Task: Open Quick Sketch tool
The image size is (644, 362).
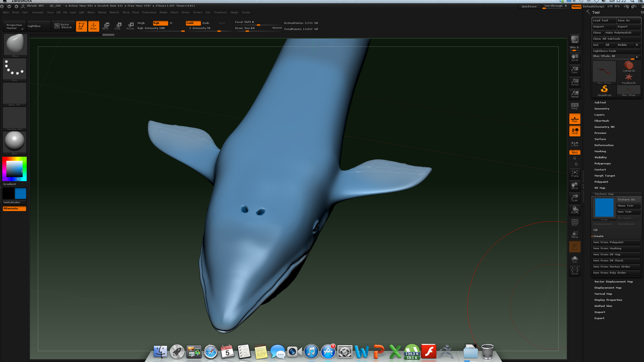Action: (x=63, y=26)
